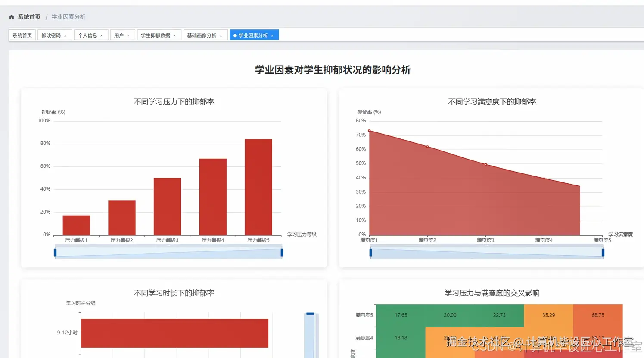The height and width of the screenshot is (358, 644).
Task: Click the 9-12小时 horizontal bar
Action: coord(174,333)
